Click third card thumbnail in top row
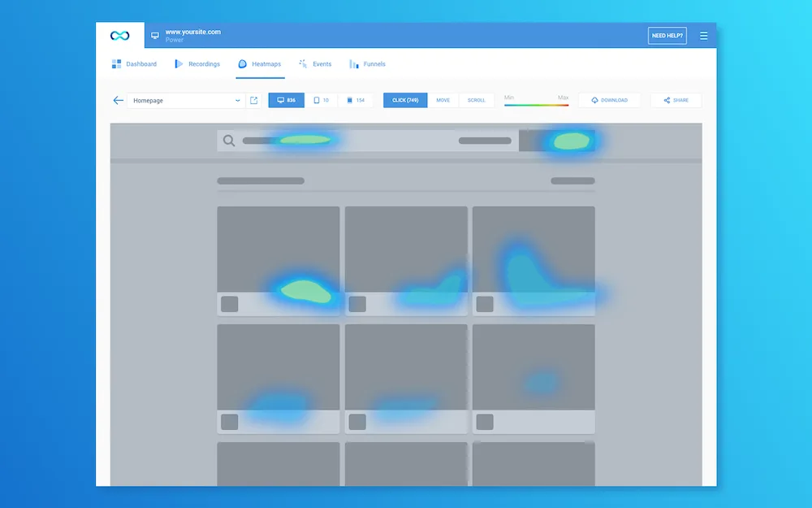The height and width of the screenshot is (508, 812). click(x=533, y=249)
